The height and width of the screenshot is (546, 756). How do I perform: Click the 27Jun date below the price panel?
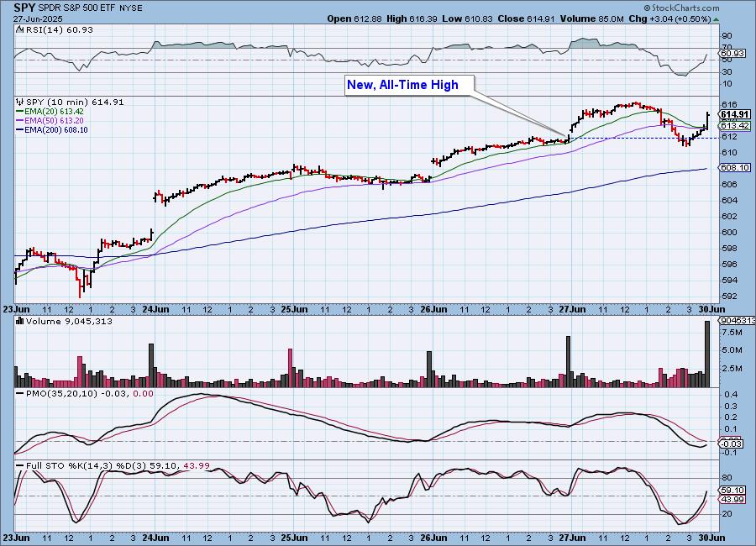point(572,309)
